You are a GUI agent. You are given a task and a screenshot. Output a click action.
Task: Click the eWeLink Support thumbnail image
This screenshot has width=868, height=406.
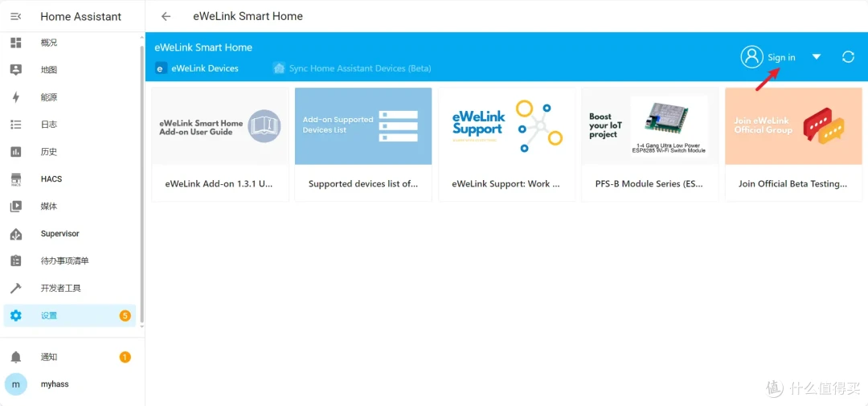506,126
